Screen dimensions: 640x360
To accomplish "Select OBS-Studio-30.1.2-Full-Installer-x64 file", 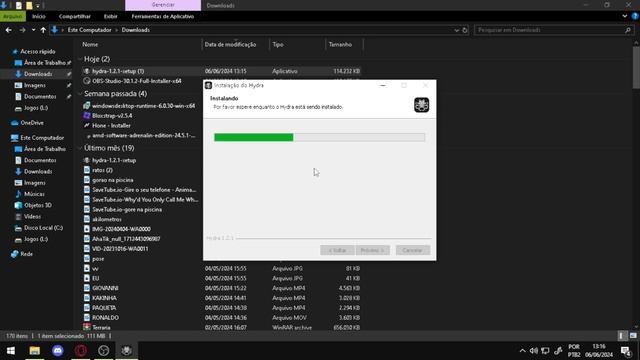I will click(137, 81).
